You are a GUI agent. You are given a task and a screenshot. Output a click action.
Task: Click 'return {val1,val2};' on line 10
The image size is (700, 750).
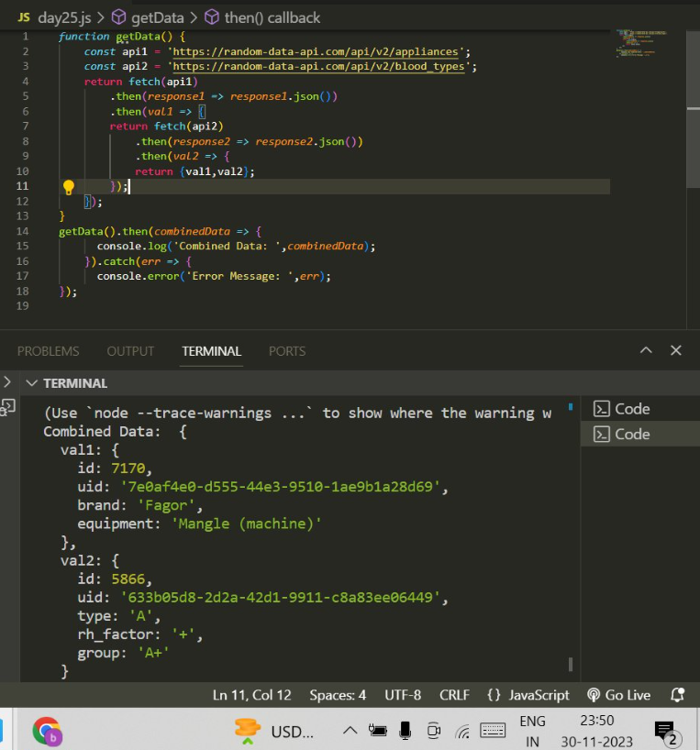click(x=194, y=171)
